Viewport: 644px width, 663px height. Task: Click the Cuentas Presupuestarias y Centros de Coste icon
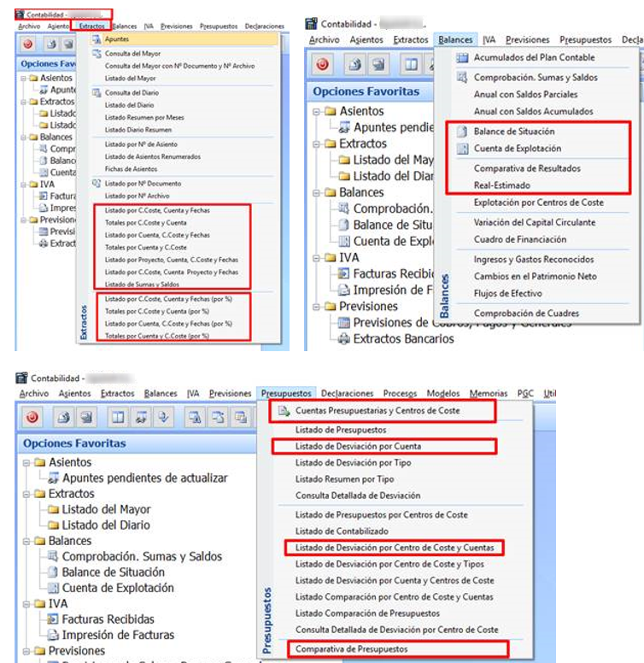pyautogui.click(x=283, y=411)
